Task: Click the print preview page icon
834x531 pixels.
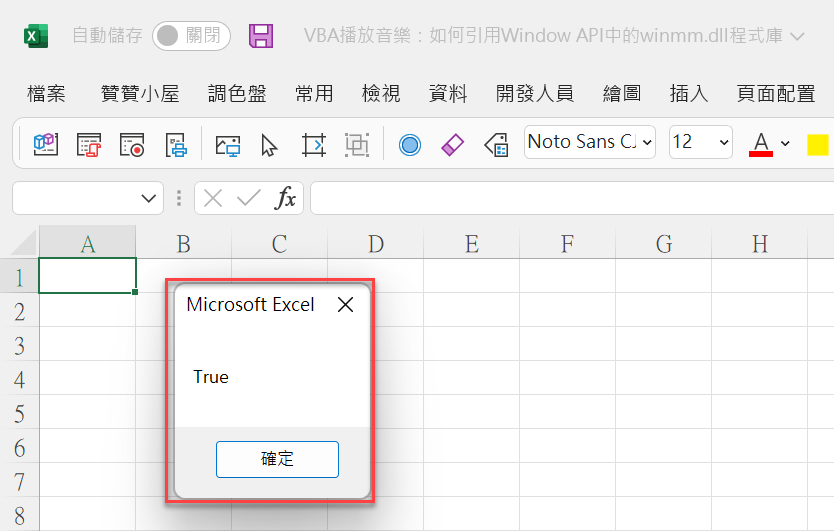Action: coord(176,144)
